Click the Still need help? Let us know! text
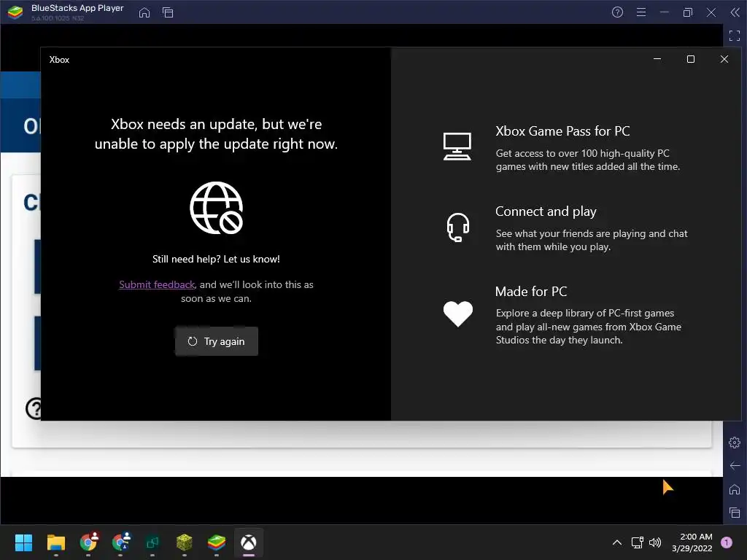The image size is (747, 560). (216, 259)
